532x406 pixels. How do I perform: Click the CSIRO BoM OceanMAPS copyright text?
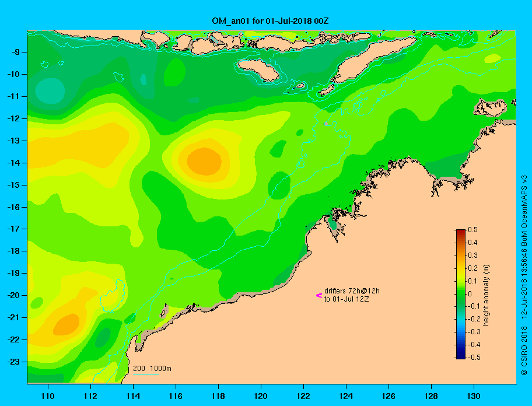(x=524, y=275)
